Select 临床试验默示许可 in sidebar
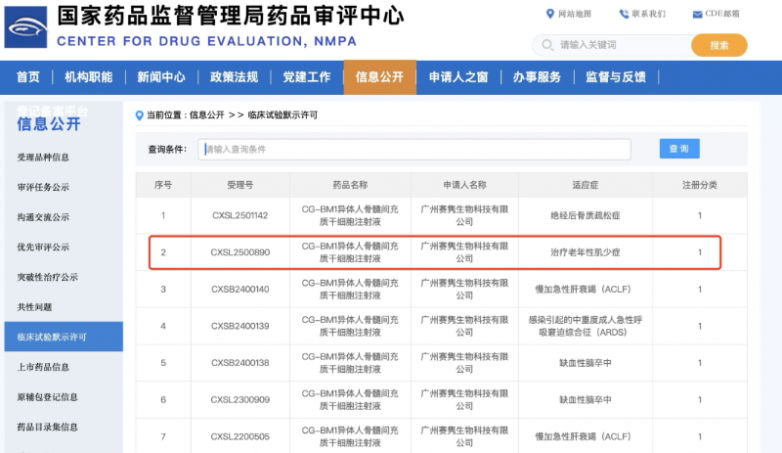782x453 pixels. click(x=63, y=337)
